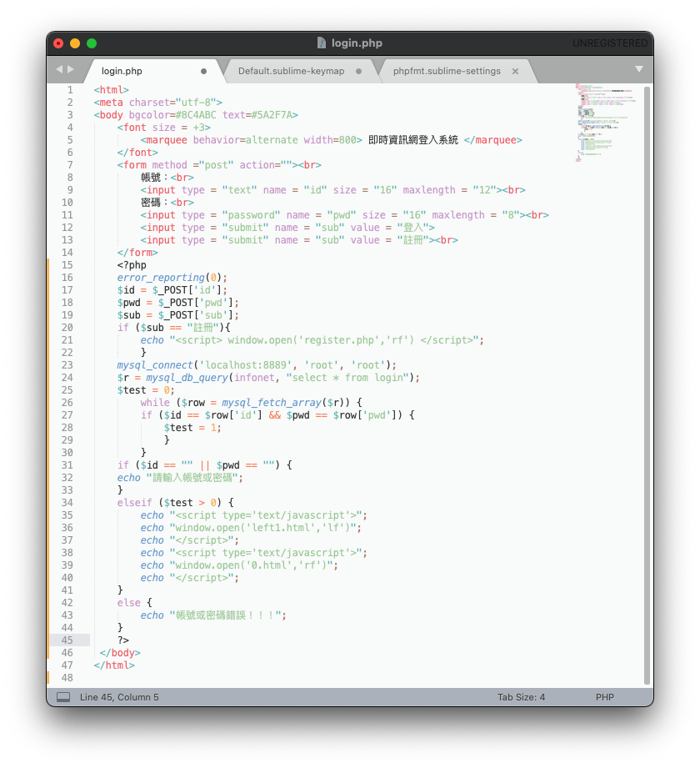Click maxlength = "12" attribute
The height and width of the screenshot is (768, 700).
(x=450, y=189)
